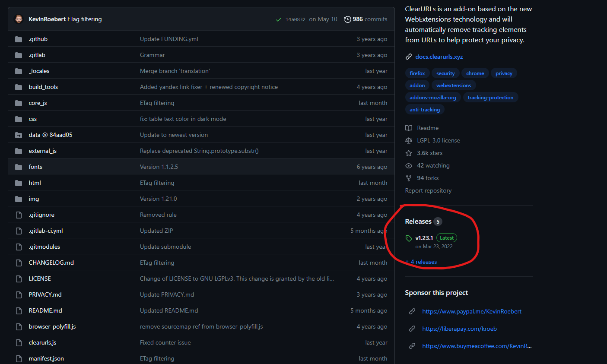The image size is (607, 364).
Task: Open the PRIVACY.md file
Action: (x=45, y=295)
